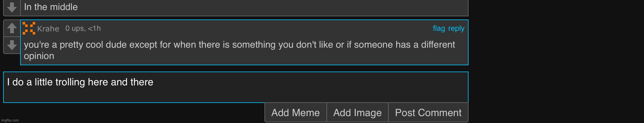The height and width of the screenshot is (123, 644).
Task: Reply to Krahe's comment
Action: (x=456, y=29)
